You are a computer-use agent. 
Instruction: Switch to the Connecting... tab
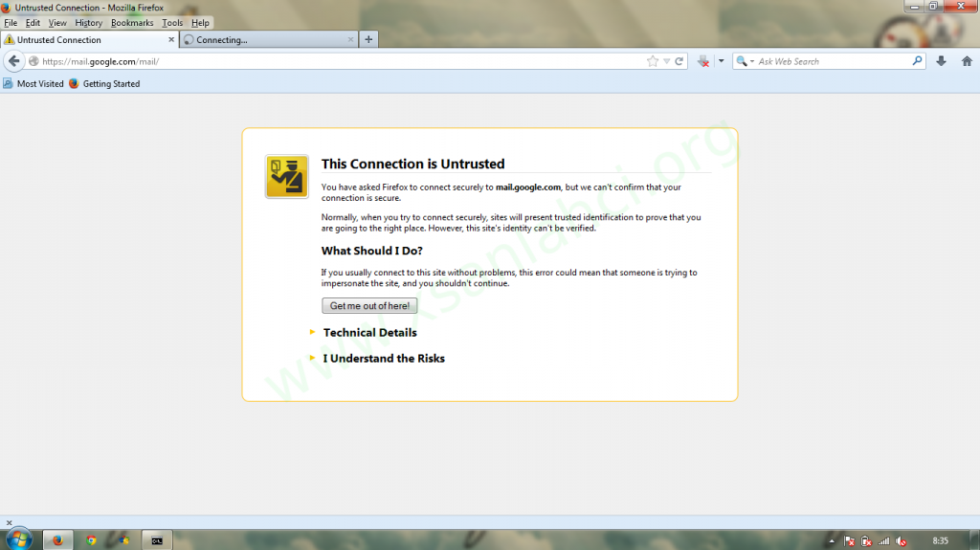269,39
